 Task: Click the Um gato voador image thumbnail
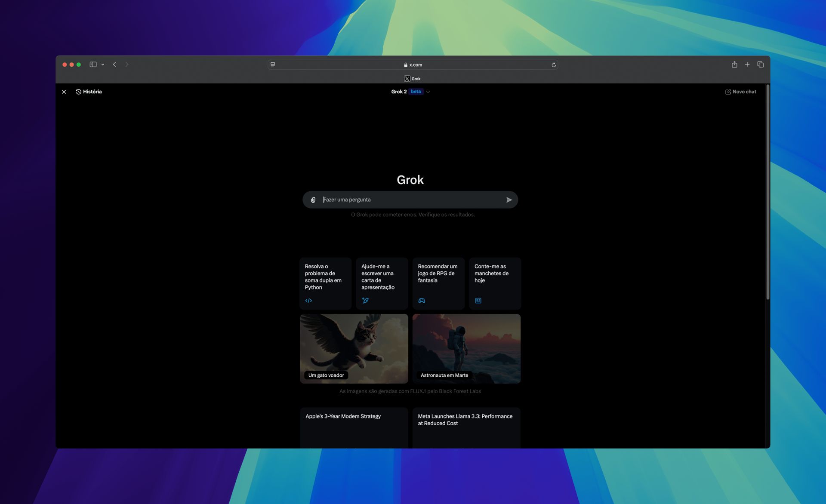[354, 348]
